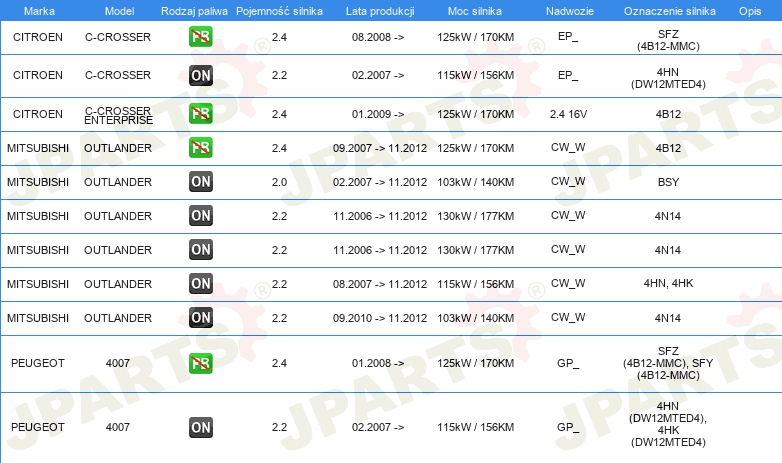Screen dimensions: 782x463
Task: Click 115kW / 156KM in the Outlander 08.2007 row
Action: 476,284
